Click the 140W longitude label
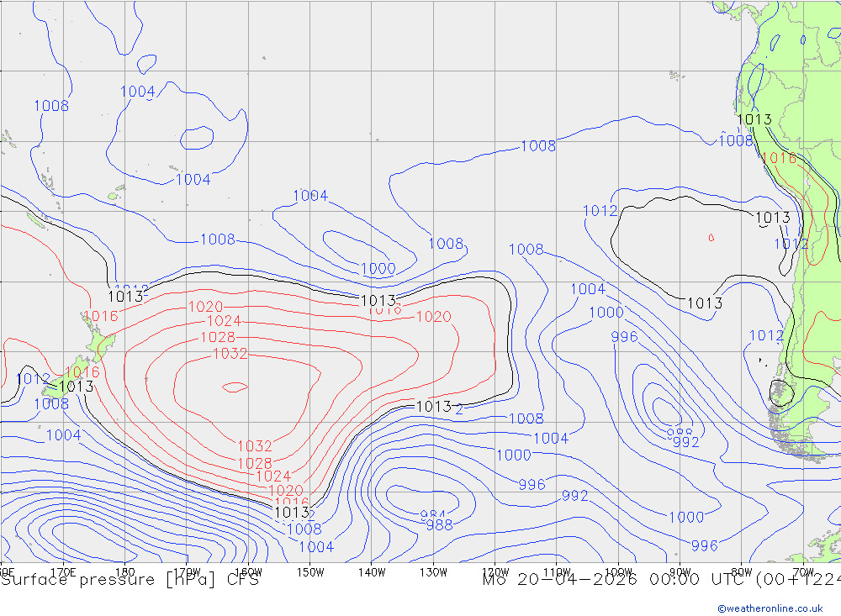 coord(373,572)
